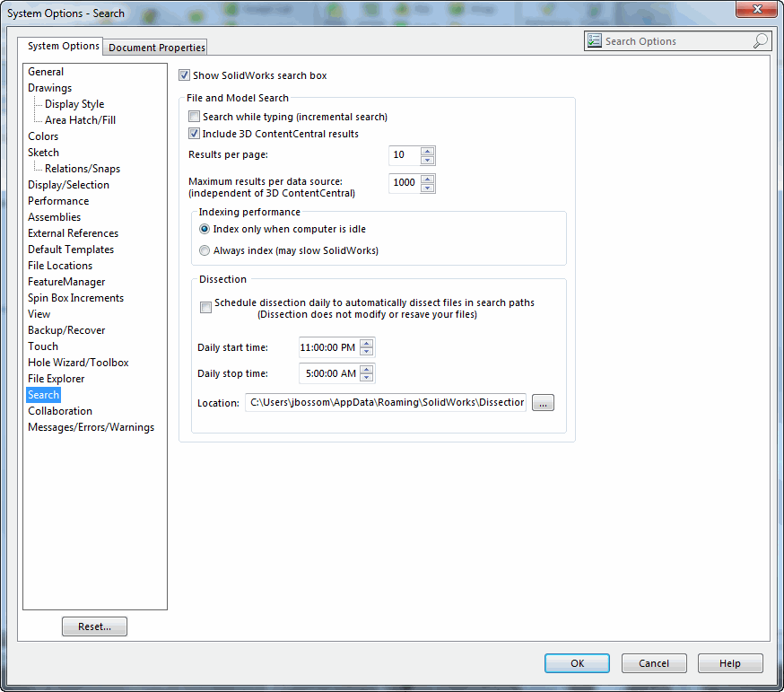Open Display/Selection options
This screenshot has width=784, height=692.
click(68, 185)
